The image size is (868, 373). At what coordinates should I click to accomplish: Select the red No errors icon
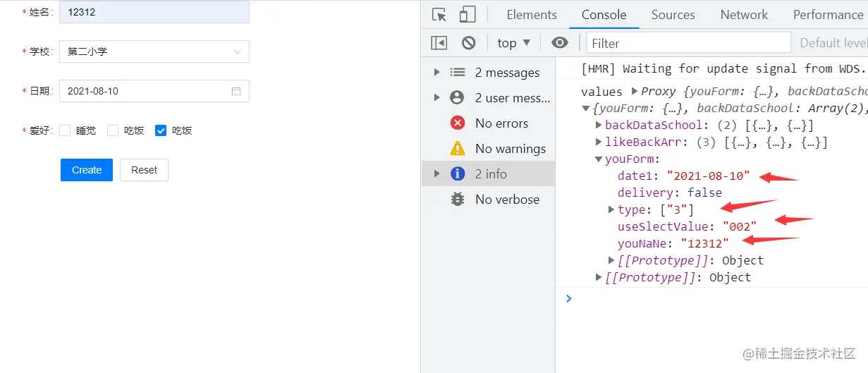click(458, 123)
